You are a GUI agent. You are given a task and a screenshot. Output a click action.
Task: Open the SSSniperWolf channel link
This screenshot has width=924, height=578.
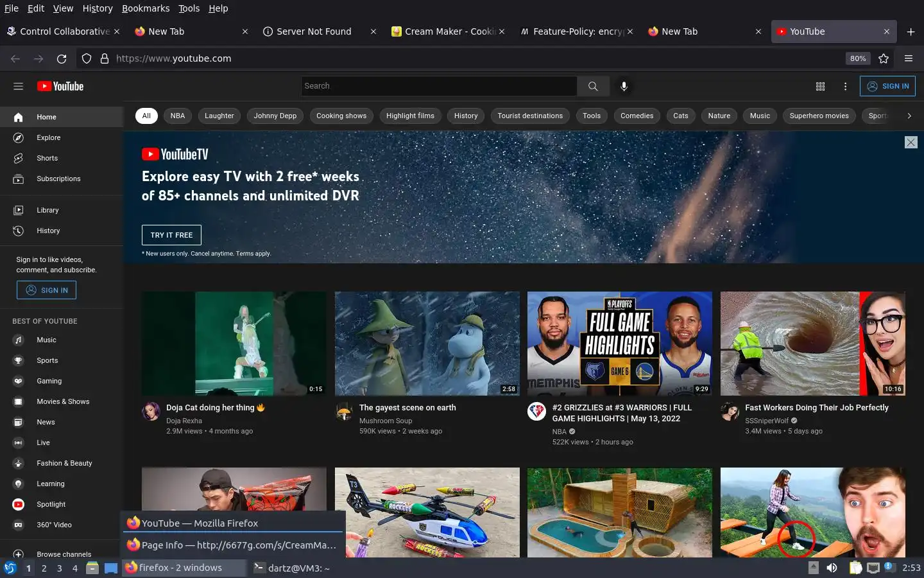point(767,421)
